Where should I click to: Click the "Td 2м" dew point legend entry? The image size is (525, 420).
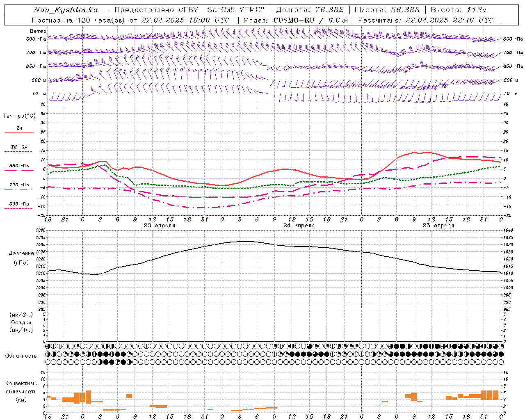pos(19,147)
